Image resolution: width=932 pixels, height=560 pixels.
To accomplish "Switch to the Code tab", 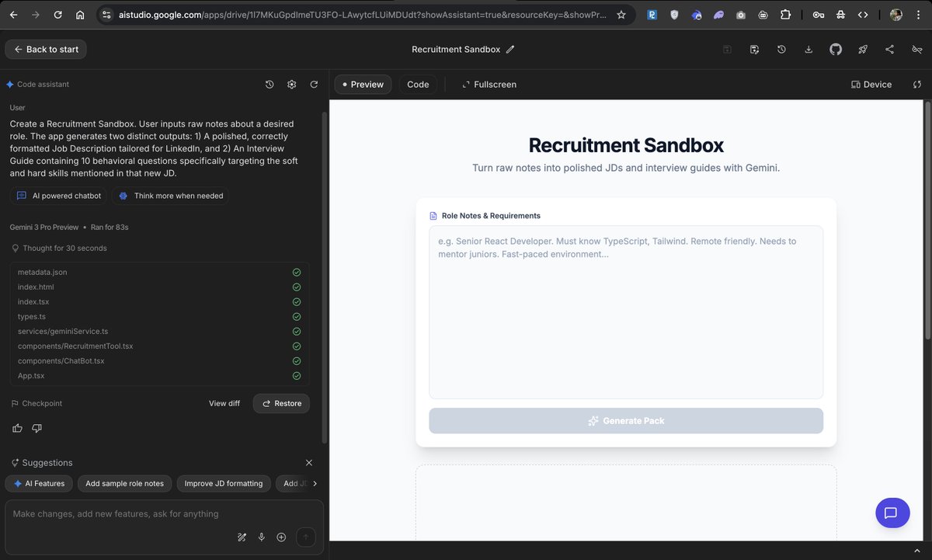I will coord(418,84).
